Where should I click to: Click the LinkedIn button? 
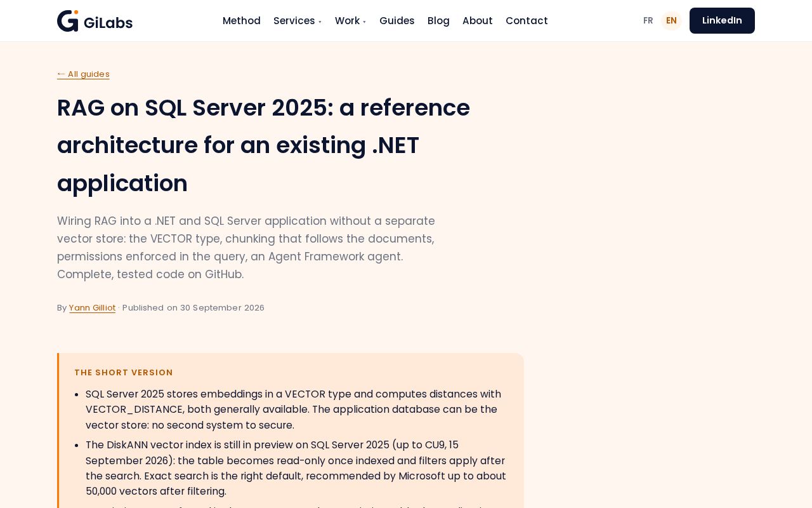click(722, 21)
